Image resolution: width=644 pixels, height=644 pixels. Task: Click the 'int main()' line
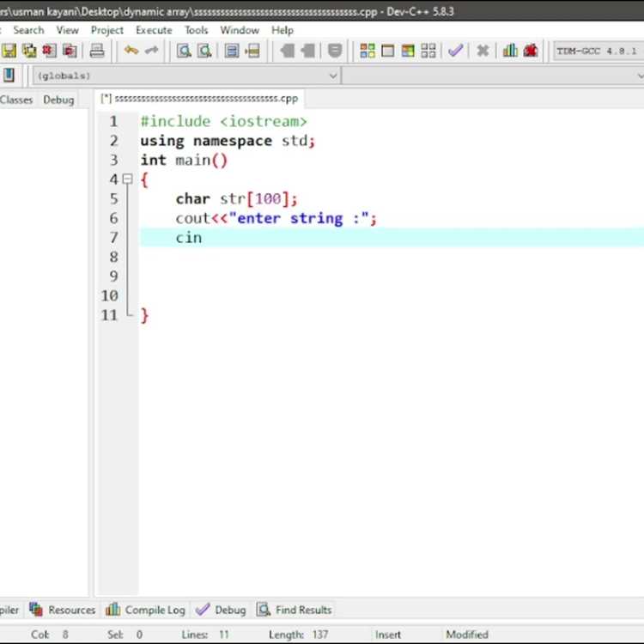coord(184,161)
